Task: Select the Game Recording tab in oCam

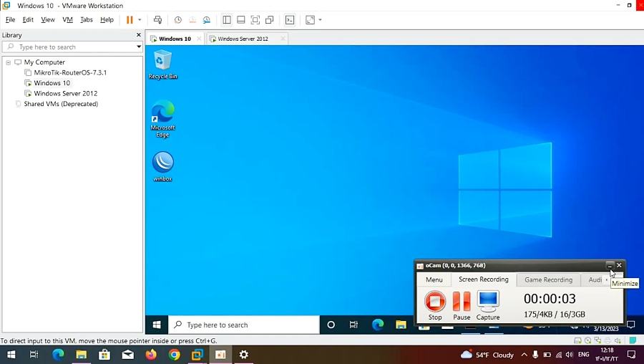Action: pos(548,280)
